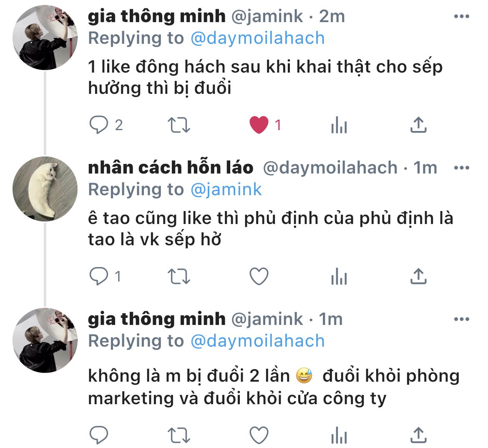The image size is (488, 448).
Task: Like the tweet by nhân cách hỗn láo
Action: point(259,276)
